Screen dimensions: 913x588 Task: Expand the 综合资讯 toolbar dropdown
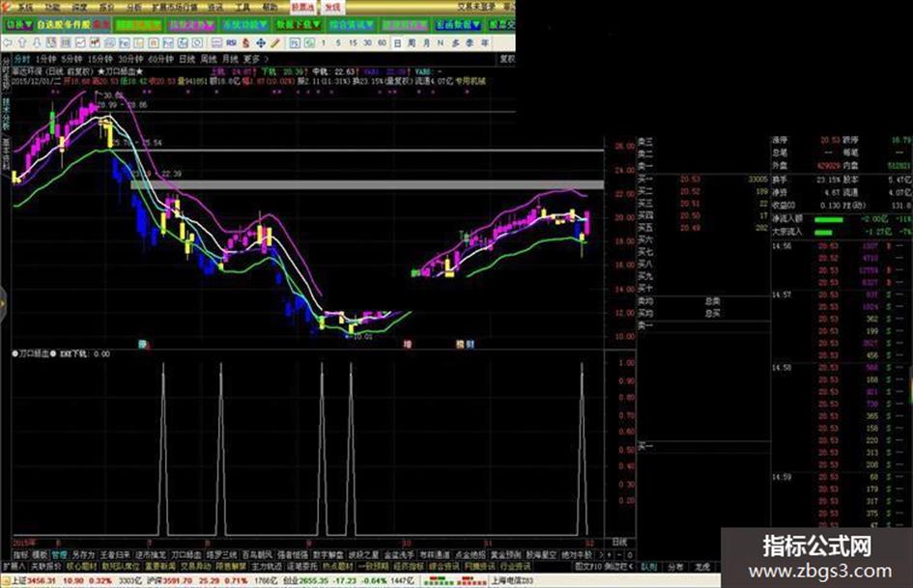point(352,25)
